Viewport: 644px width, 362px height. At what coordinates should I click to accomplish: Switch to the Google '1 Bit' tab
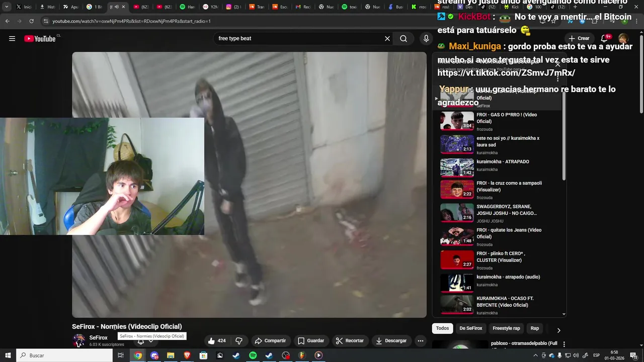click(94, 7)
